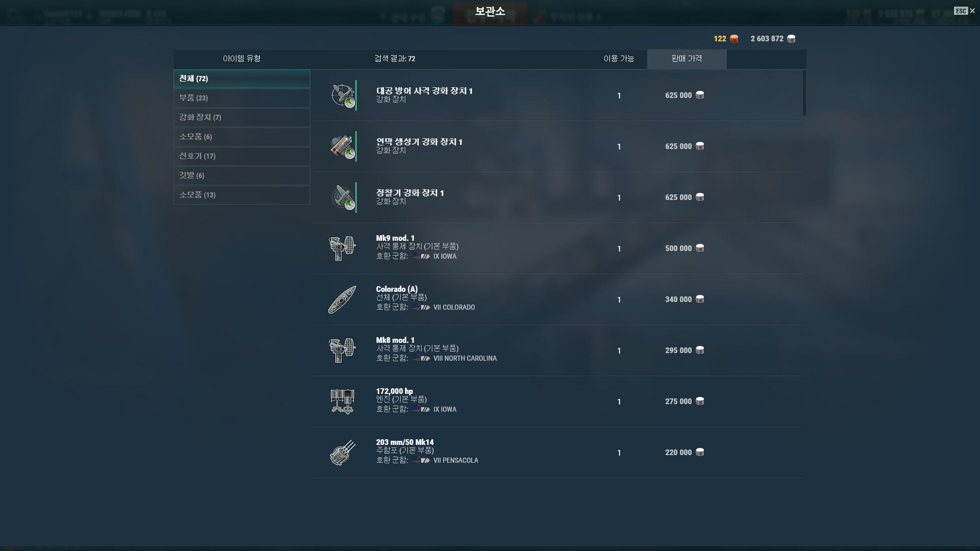The height and width of the screenshot is (551, 980).
Task: Select the 203 mm/50 Mk14 gun icon
Action: (x=342, y=453)
